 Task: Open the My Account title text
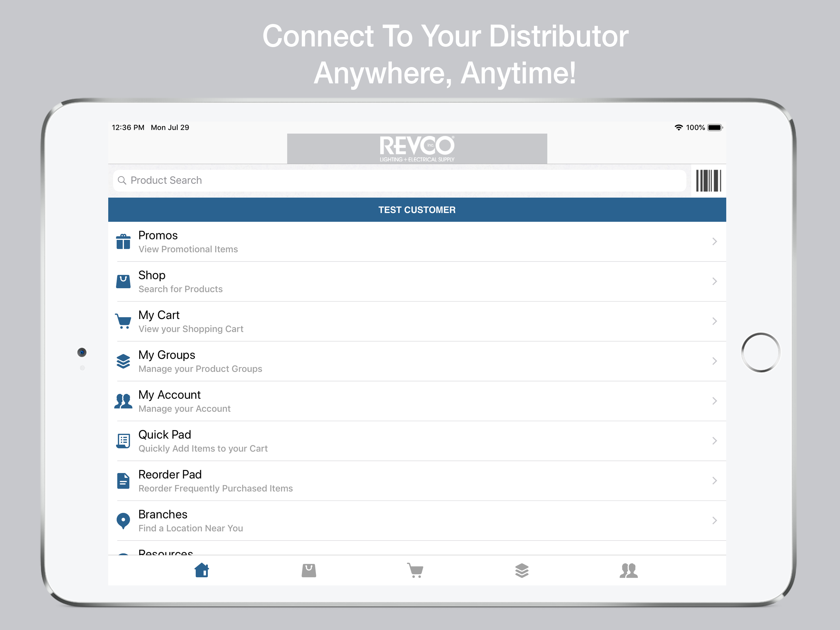click(x=169, y=395)
